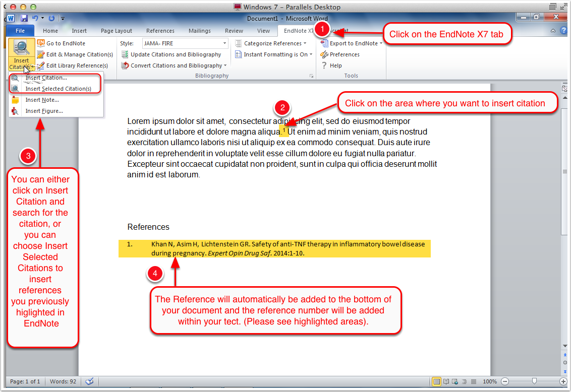
Task: Click the Preferences tools icon
Action: [x=324, y=54]
